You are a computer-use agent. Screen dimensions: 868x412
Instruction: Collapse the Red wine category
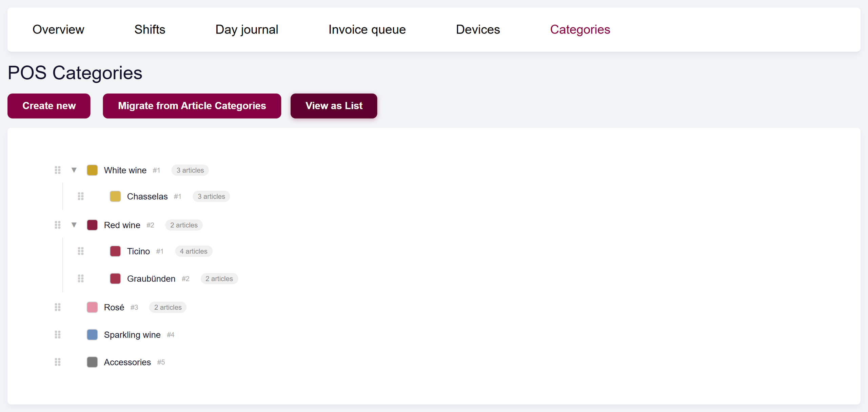[x=74, y=225]
